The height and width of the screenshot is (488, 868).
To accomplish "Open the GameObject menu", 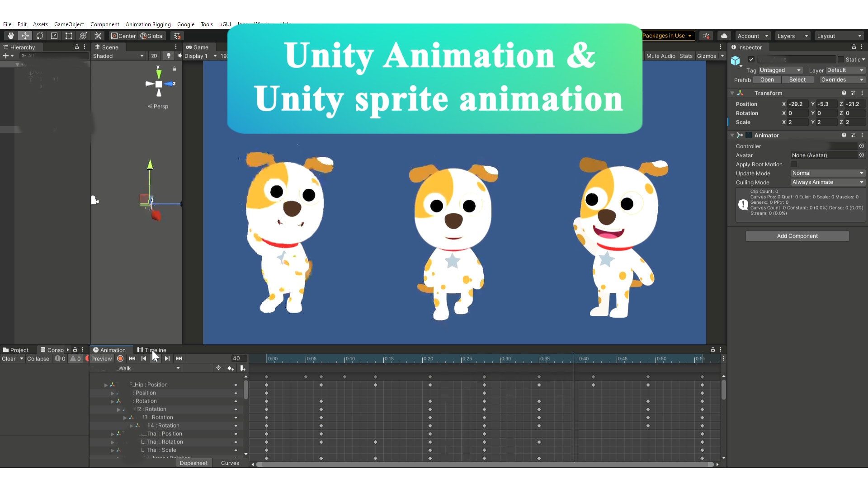I will coord(69,24).
